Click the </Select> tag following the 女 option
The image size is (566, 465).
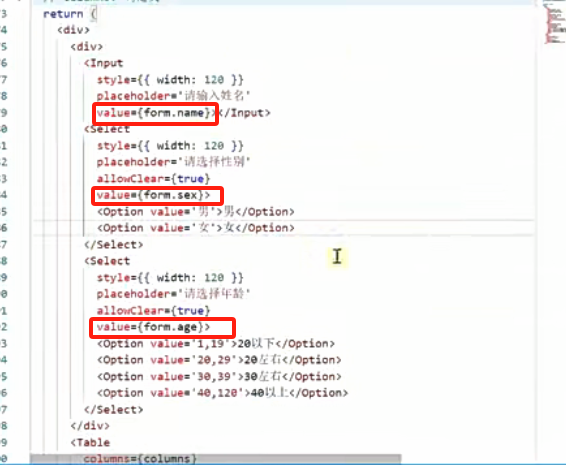[x=114, y=245]
